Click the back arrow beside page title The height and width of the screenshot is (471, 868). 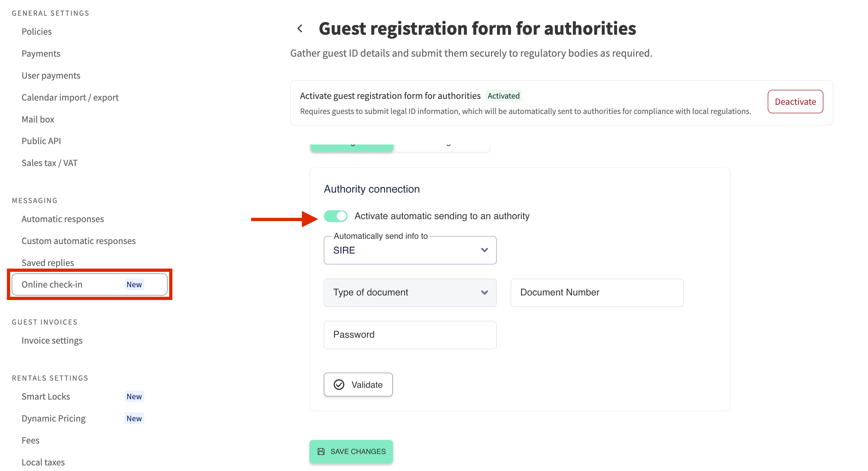point(300,28)
